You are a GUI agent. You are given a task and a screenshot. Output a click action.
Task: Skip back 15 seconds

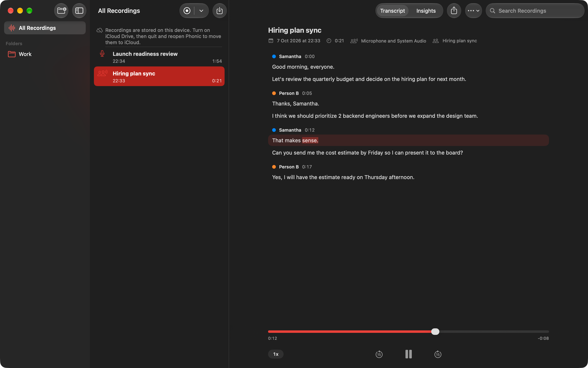(379, 354)
